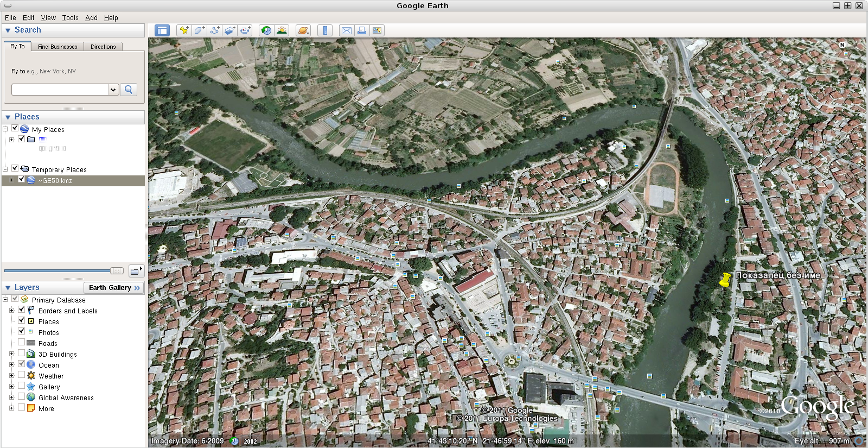This screenshot has width=868, height=448.
Task: Add an image overlay from toolbar
Action: pyautogui.click(x=229, y=30)
